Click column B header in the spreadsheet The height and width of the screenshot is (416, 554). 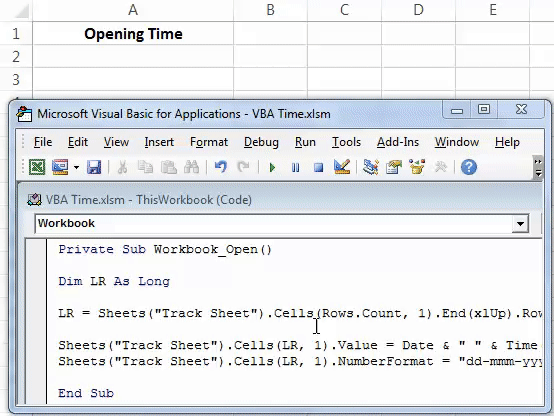pyautogui.click(x=270, y=10)
